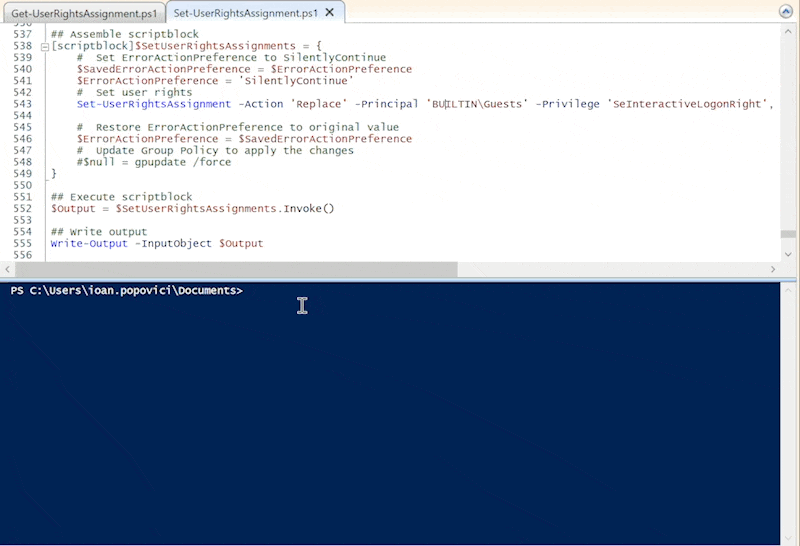Image resolution: width=800 pixels, height=546 pixels.
Task: Click the '-InputObject' parameter on line 555
Action: [x=173, y=243]
